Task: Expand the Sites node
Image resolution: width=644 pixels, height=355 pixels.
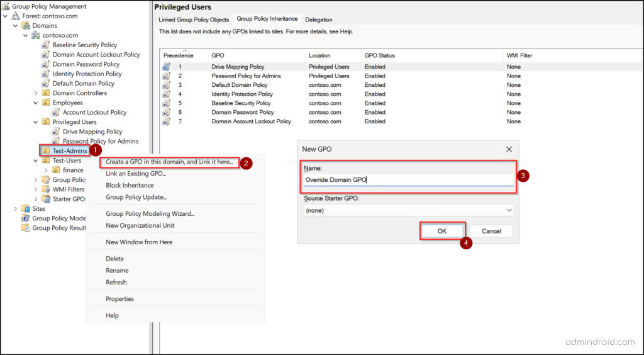Action: [x=16, y=209]
